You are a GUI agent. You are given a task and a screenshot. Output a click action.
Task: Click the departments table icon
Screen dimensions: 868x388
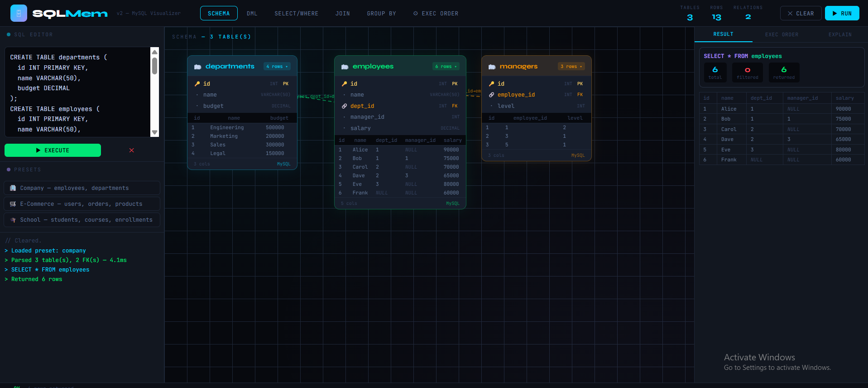pyautogui.click(x=198, y=67)
